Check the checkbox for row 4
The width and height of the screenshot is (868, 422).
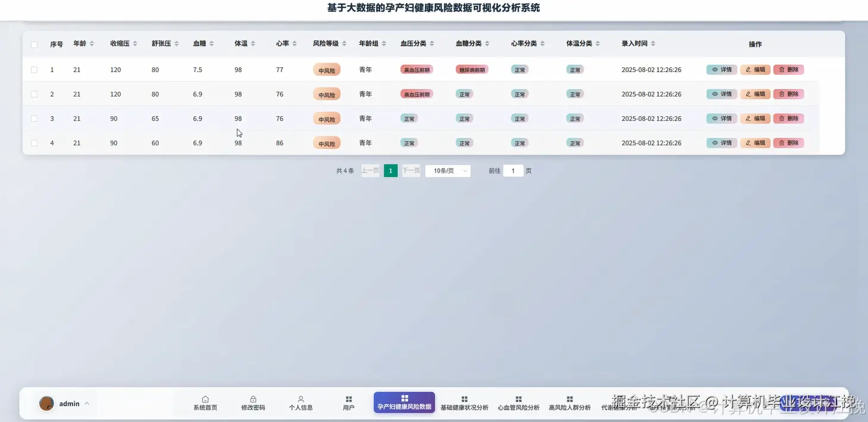click(34, 143)
